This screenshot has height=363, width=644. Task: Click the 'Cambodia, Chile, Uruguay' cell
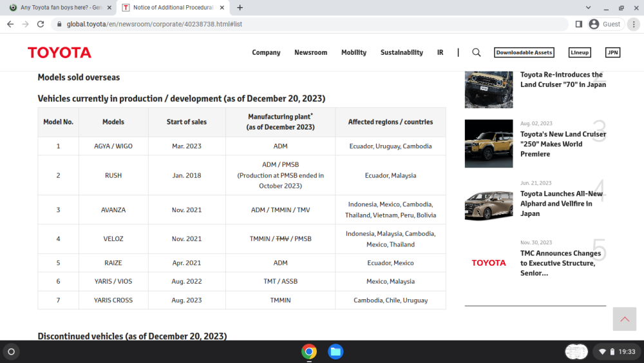click(x=391, y=300)
